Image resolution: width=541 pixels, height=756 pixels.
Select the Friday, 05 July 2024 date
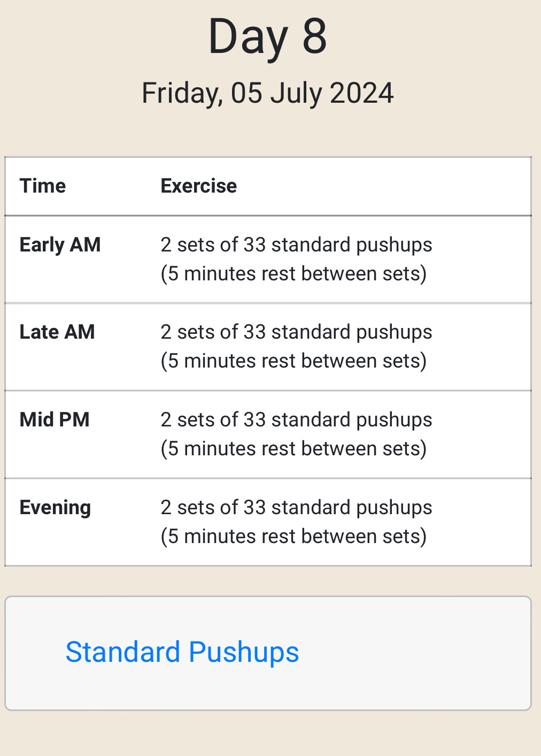point(267,93)
